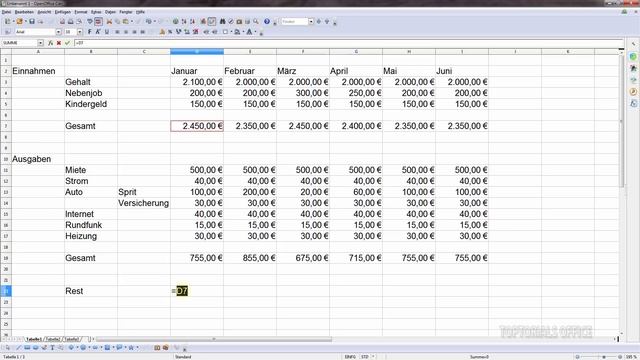Image resolution: width=640 pixels, height=360 pixels.
Task: Click the Summe=0 status bar field
Action: tap(480, 357)
